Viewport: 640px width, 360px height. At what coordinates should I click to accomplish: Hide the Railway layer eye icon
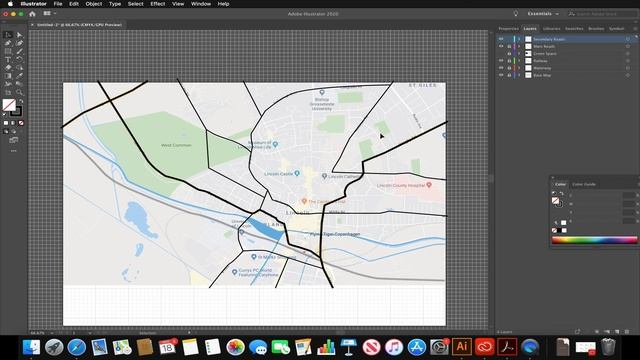501,61
